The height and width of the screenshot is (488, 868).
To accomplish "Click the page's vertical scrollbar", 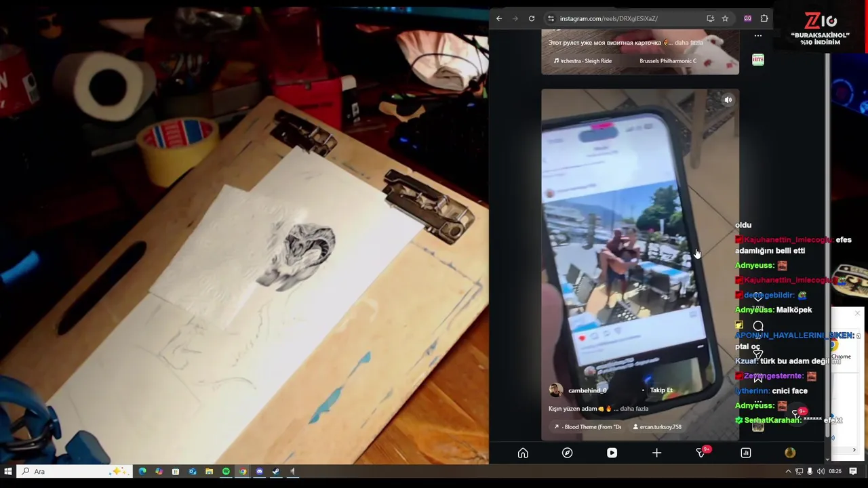I will pos(827,244).
